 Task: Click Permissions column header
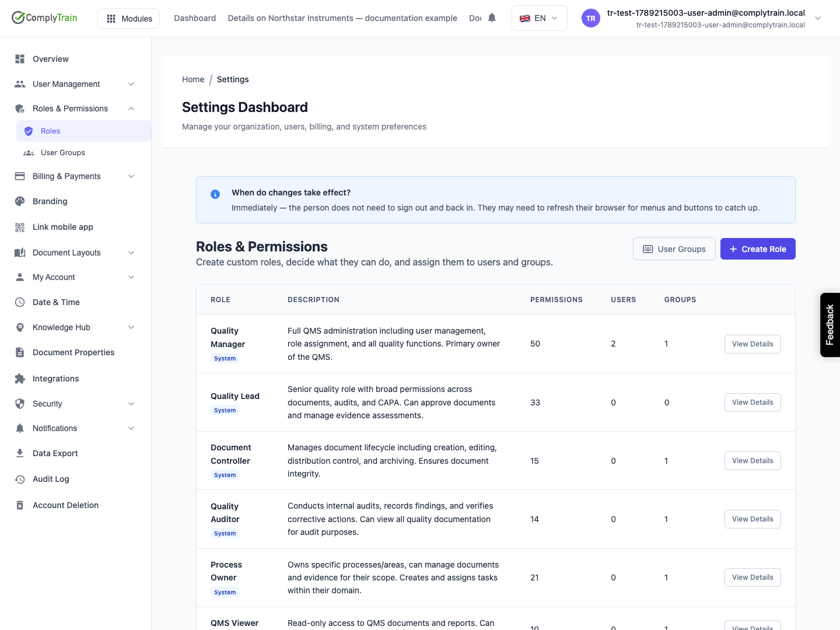click(556, 300)
